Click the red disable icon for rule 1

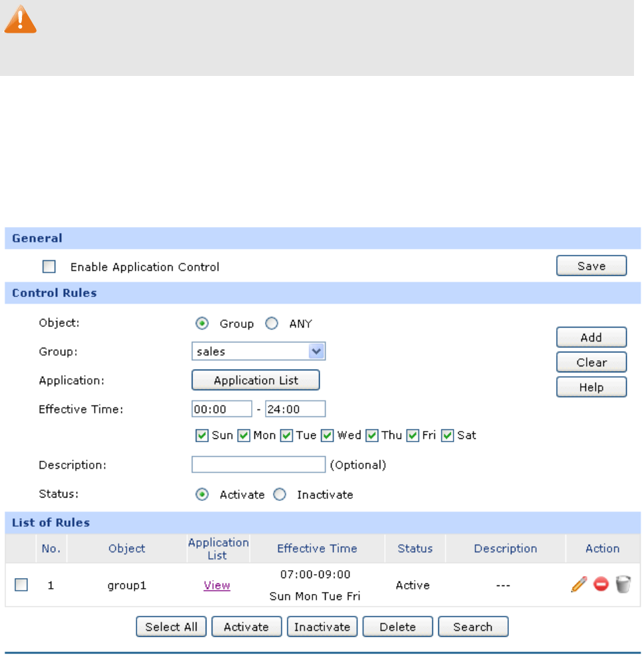point(601,584)
